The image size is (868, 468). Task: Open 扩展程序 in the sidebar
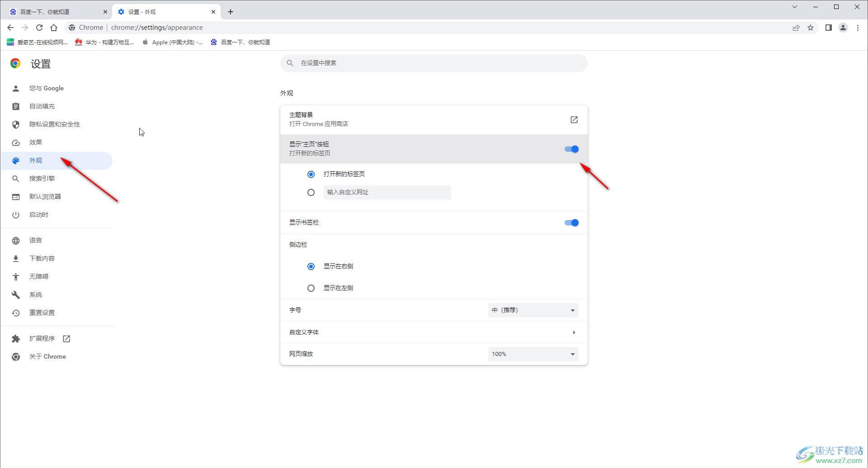click(57, 338)
